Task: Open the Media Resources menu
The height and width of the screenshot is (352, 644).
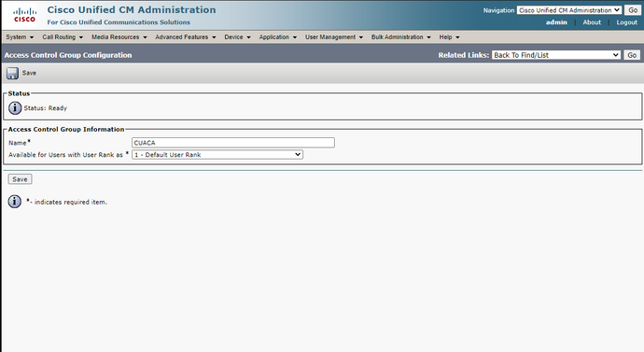Action: pos(119,37)
